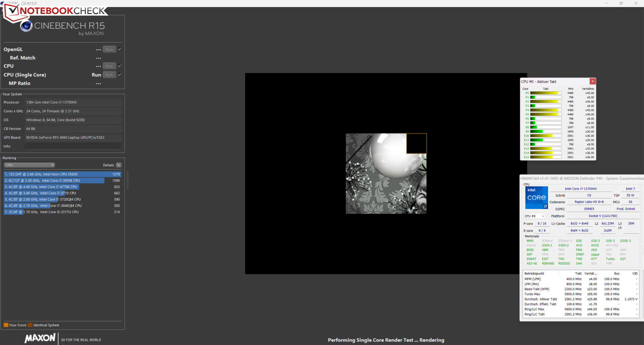Toggle the OpenGL test checkmark

(x=120, y=49)
